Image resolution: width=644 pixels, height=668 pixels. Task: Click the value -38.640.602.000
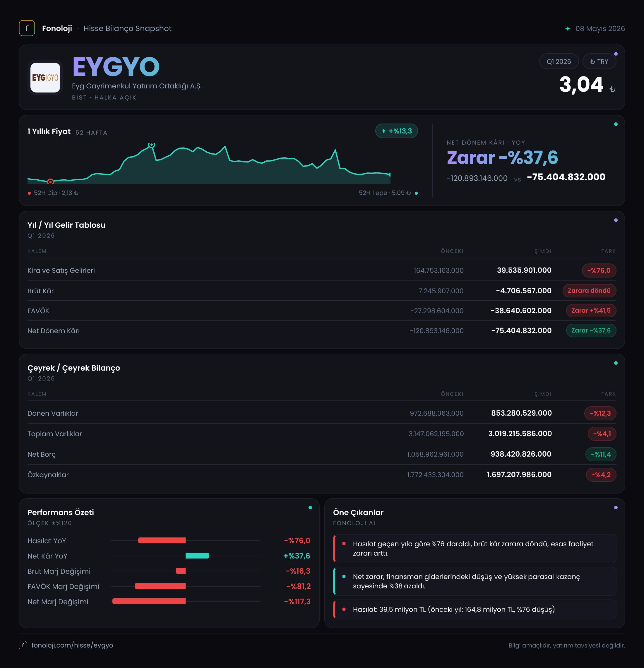pos(521,311)
